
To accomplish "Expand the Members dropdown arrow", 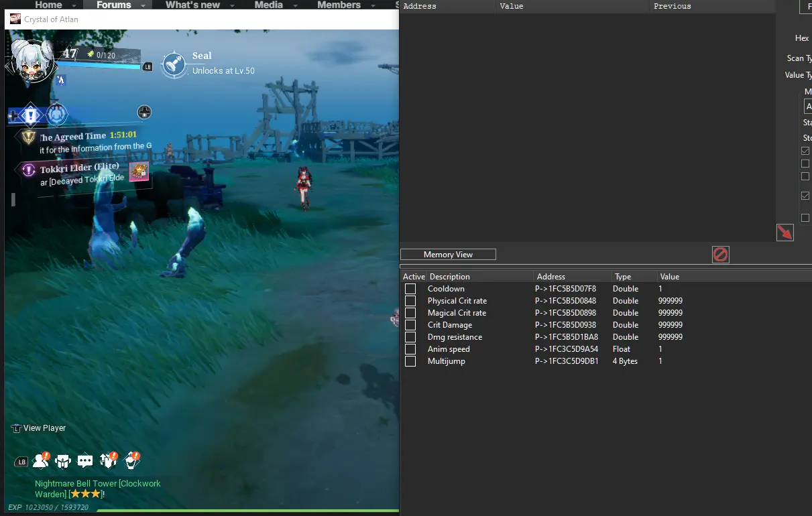I will 373,5.
